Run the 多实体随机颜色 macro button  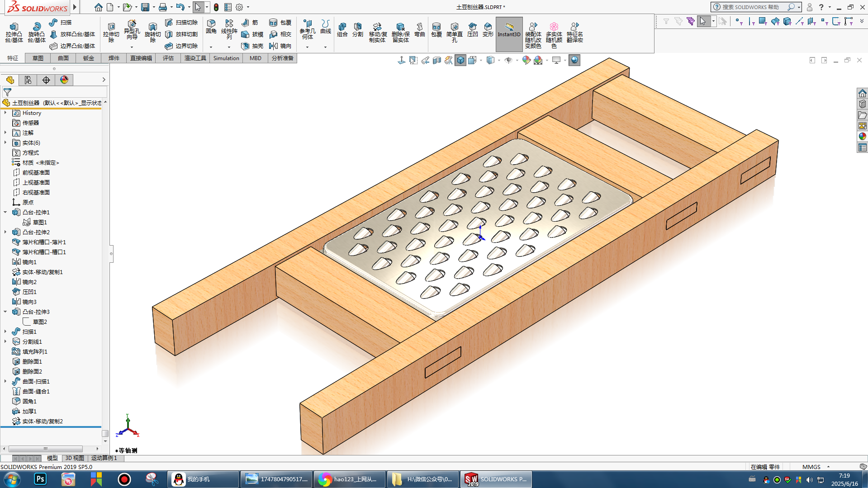click(x=554, y=35)
